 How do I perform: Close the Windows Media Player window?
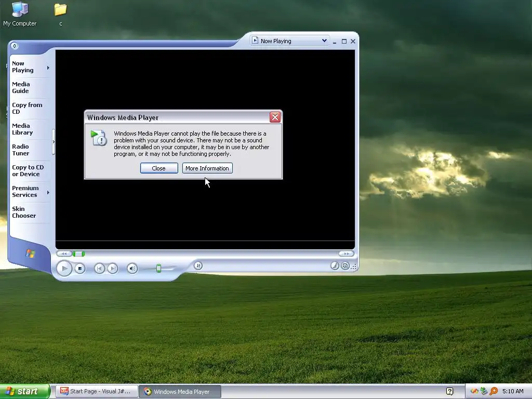[353, 41]
